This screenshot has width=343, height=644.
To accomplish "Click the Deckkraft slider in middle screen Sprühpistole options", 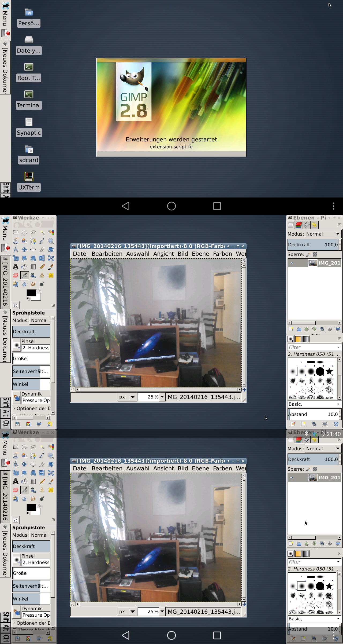I will click(31, 332).
